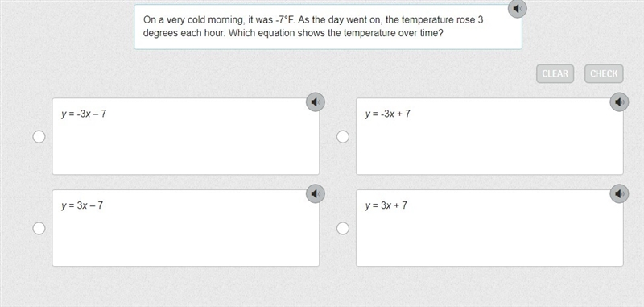Click the CHECK button
644x307 pixels.
pos(604,73)
